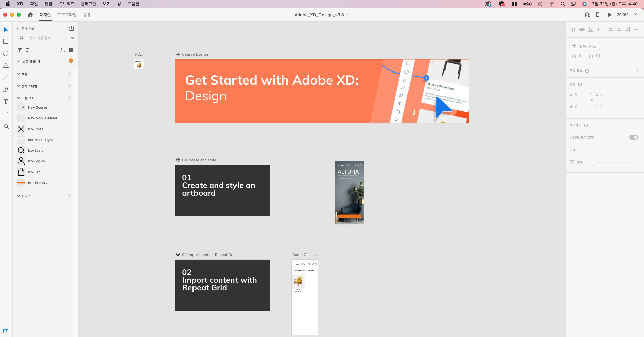Viewport: 644px width, 337px height.
Task: Add a new character style
Action: pos(70,86)
